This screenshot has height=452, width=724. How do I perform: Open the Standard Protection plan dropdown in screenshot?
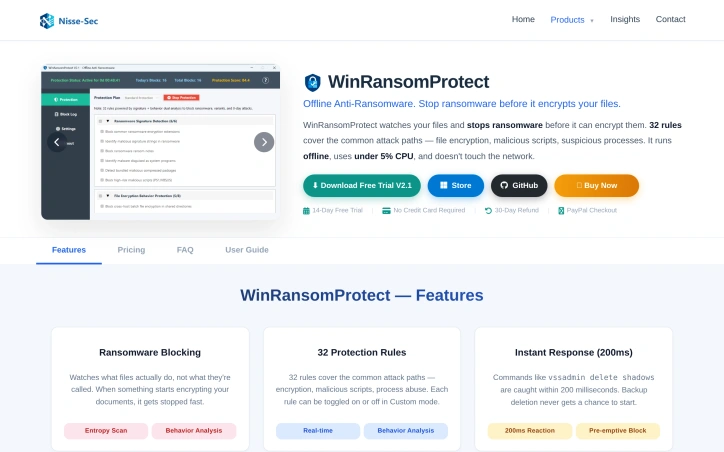click(141, 98)
